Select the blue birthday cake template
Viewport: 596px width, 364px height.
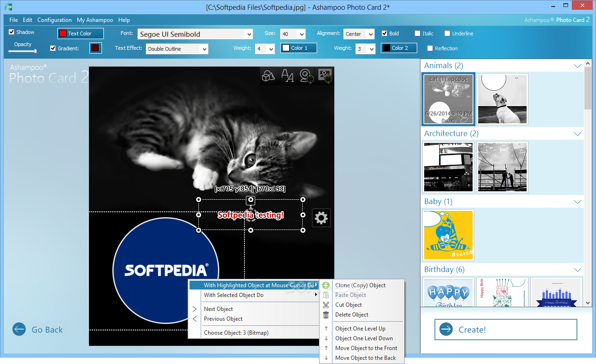click(556, 292)
